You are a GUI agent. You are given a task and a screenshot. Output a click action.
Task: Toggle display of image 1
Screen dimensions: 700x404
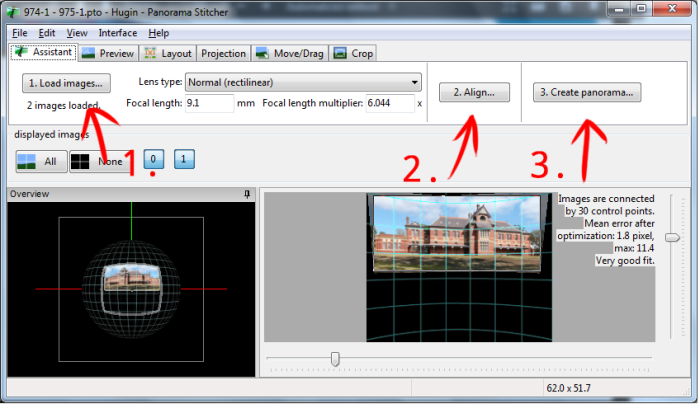click(184, 159)
